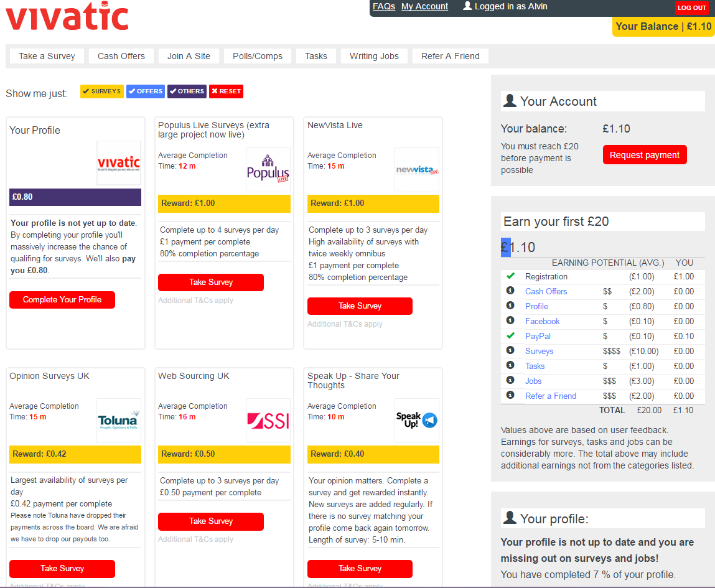This screenshot has width=715, height=588.
Task: Click the info icon in Surveys row
Action: coord(510,350)
